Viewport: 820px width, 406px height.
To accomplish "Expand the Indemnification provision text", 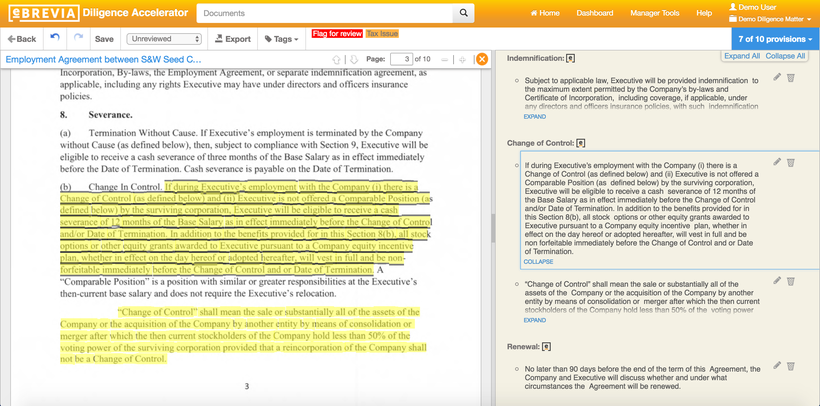I will pyautogui.click(x=534, y=117).
